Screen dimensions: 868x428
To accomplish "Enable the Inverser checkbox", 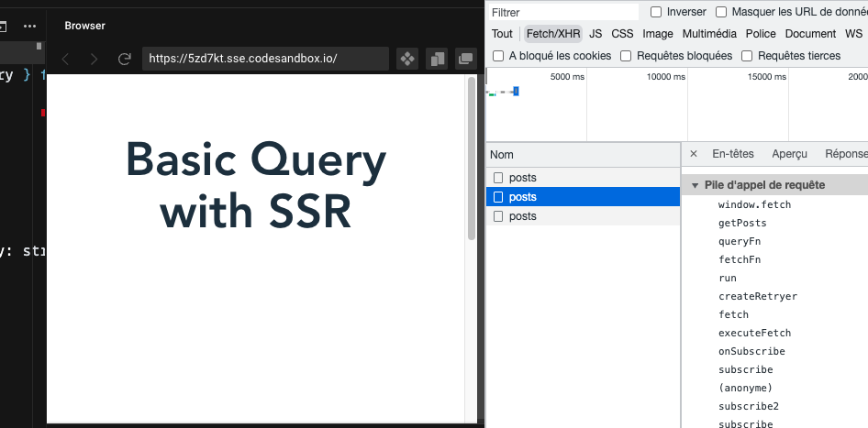I will [x=656, y=12].
